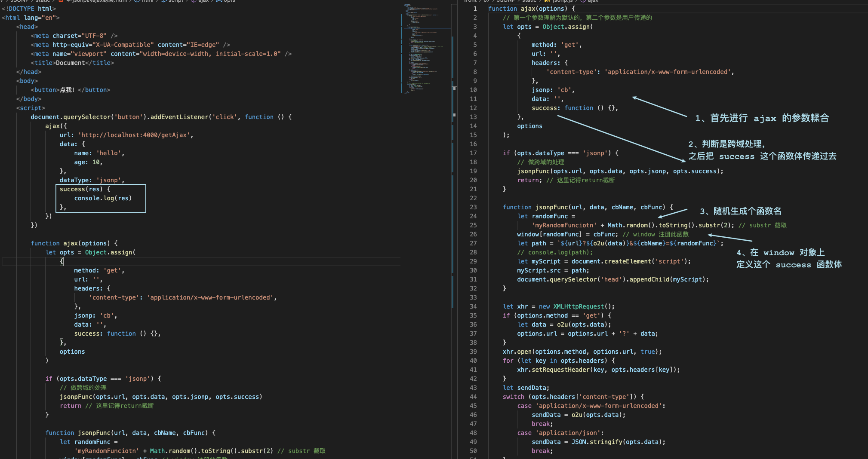
Task: Place cursor on the <!DOCTYPE html> line
Action: [29, 9]
